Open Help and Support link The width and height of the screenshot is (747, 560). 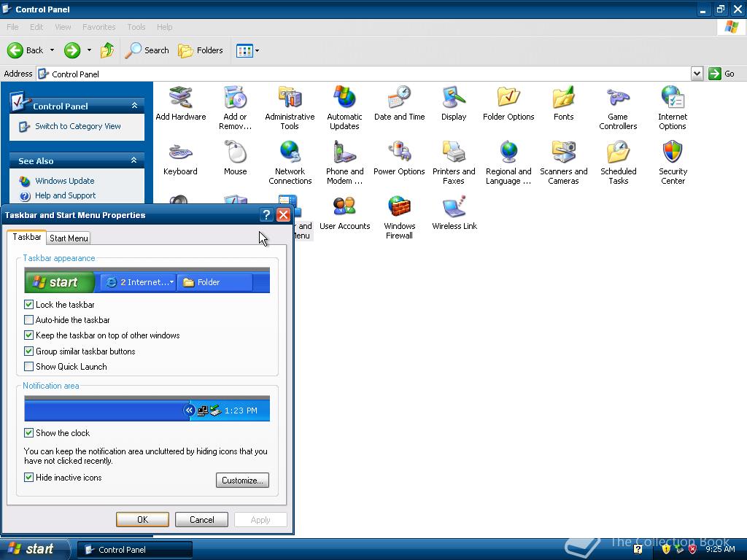65,195
